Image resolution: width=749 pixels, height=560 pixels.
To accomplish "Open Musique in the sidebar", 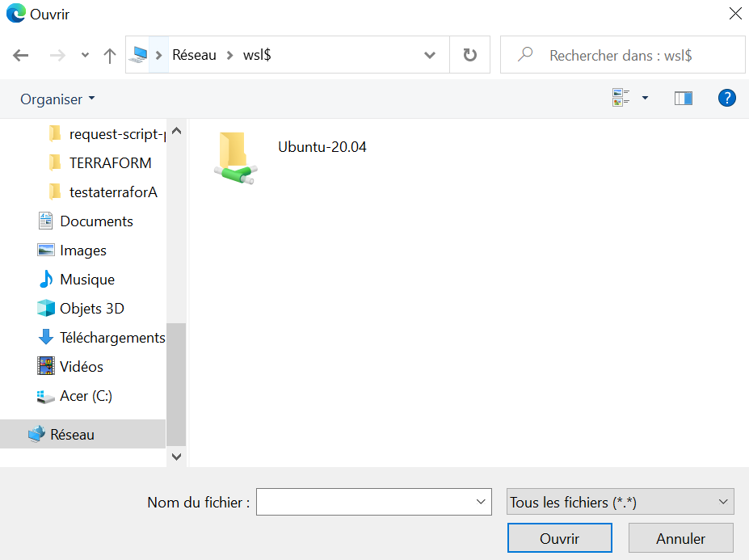I will pos(77,280).
